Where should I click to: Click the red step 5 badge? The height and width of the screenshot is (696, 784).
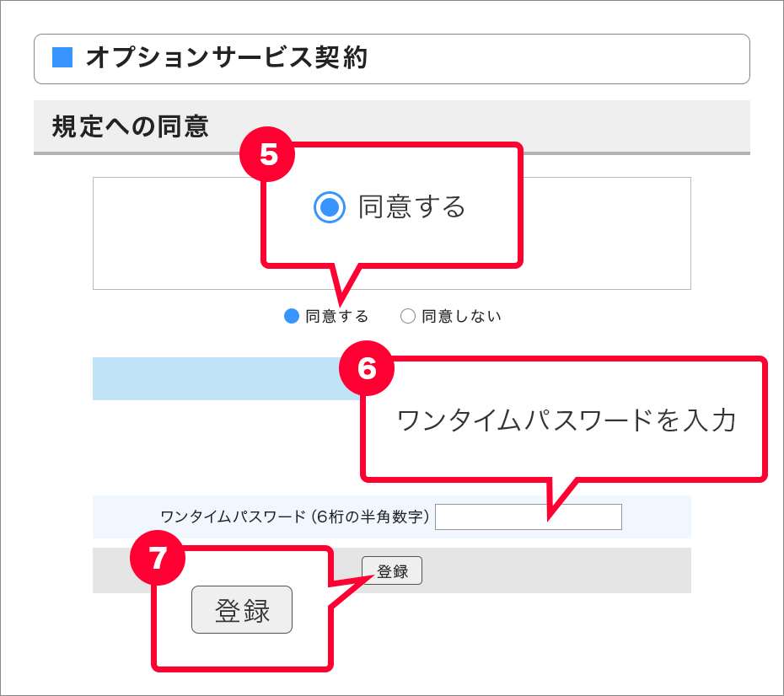click(x=267, y=154)
